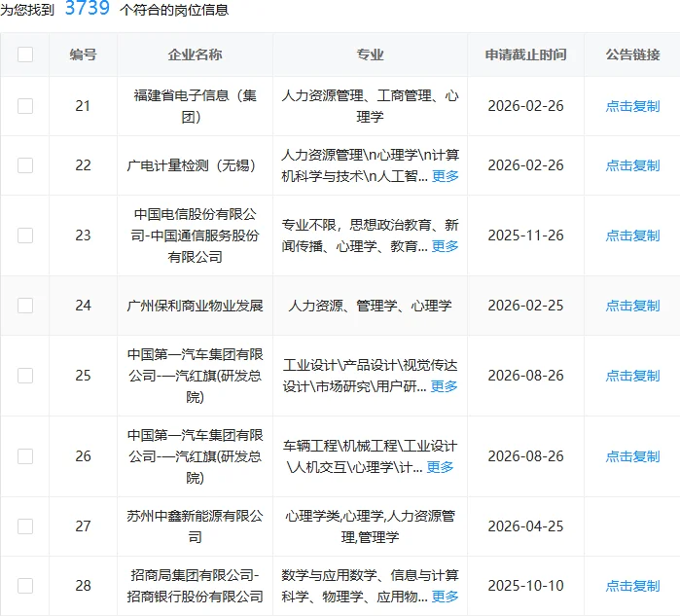Expand 更多 in row 22 专业 cell
The image size is (680, 616).
446,176
